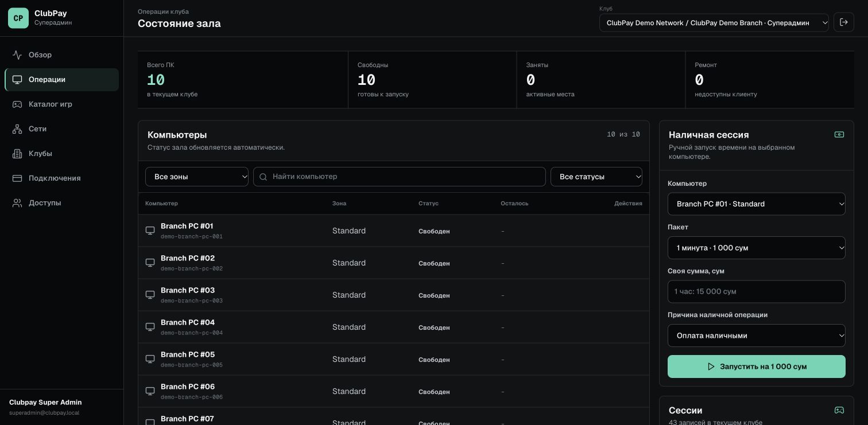This screenshot has height=425, width=868.
Task: Click the Сети network icon in sidebar
Action: tap(17, 129)
